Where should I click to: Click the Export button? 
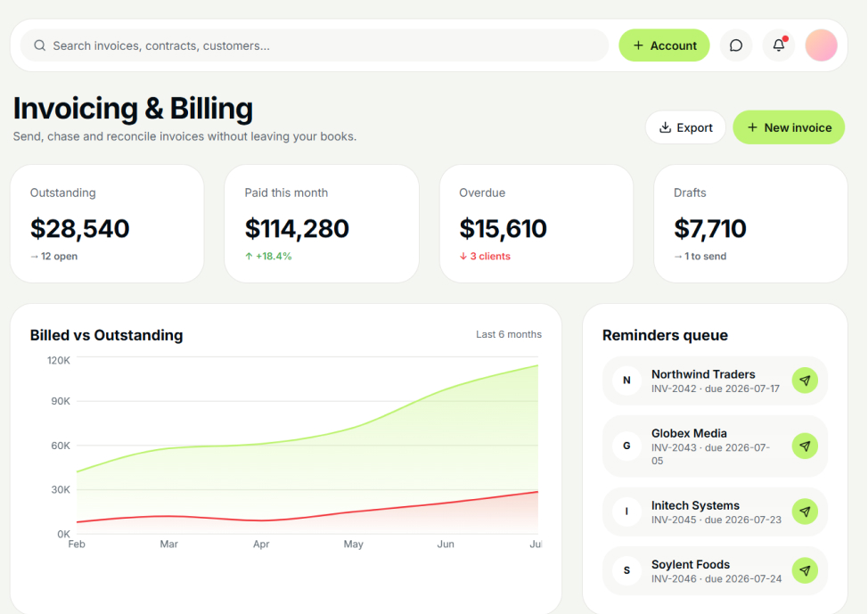point(685,127)
